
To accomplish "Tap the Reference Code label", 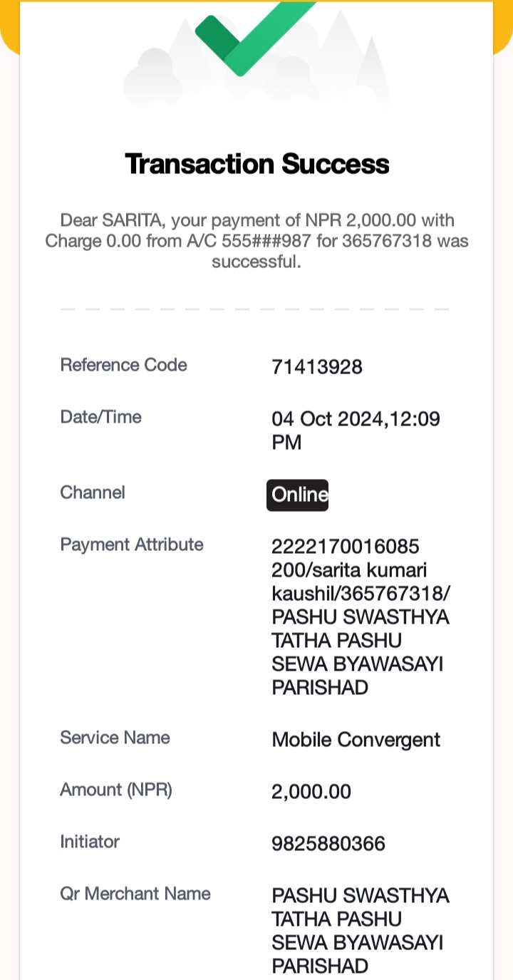I will (123, 365).
